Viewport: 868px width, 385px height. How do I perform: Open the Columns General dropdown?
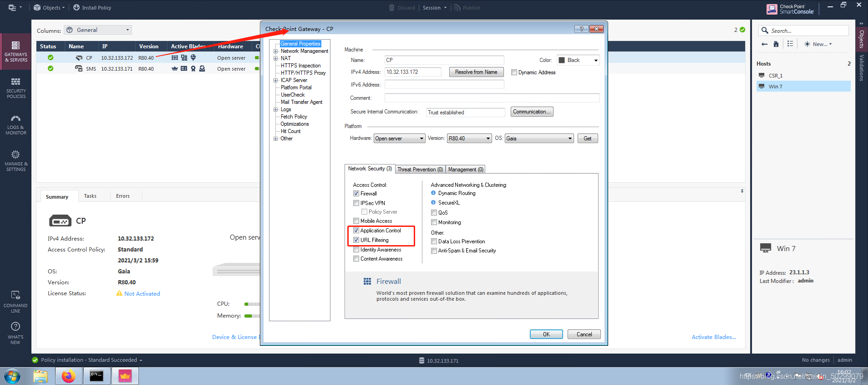98,30
